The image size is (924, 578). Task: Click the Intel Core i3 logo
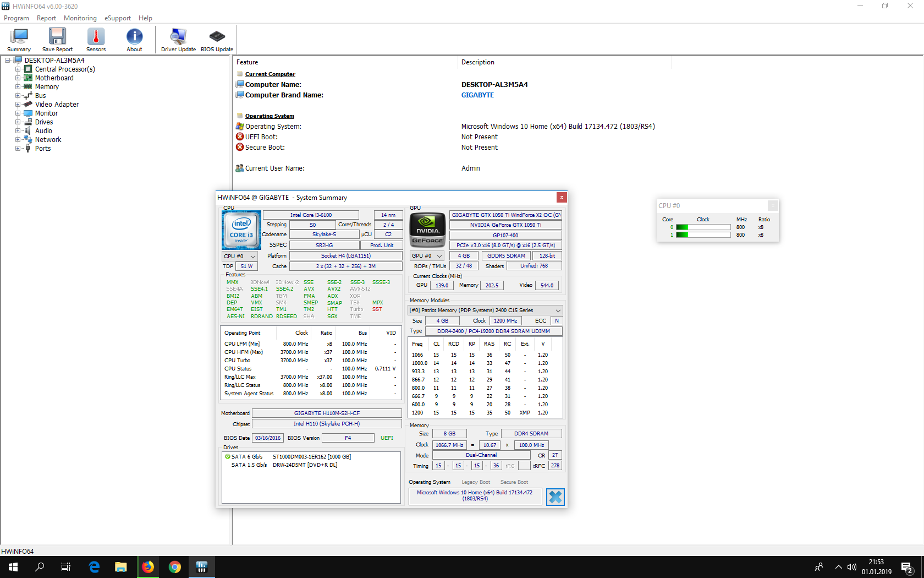[241, 230]
